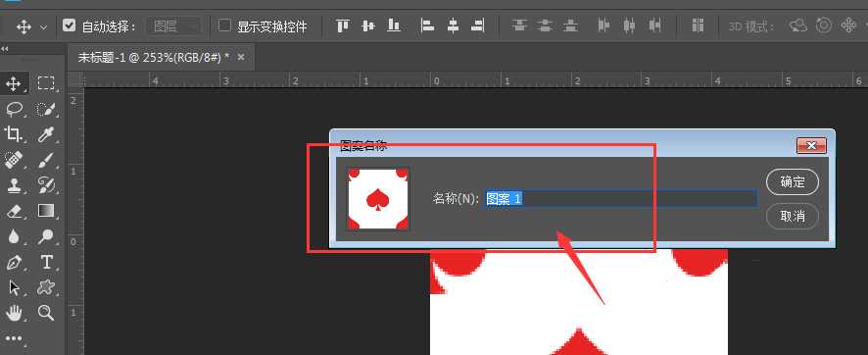868x355 pixels.
Task: Click the Auto-Align Layers icon
Action: click(698, 25)
